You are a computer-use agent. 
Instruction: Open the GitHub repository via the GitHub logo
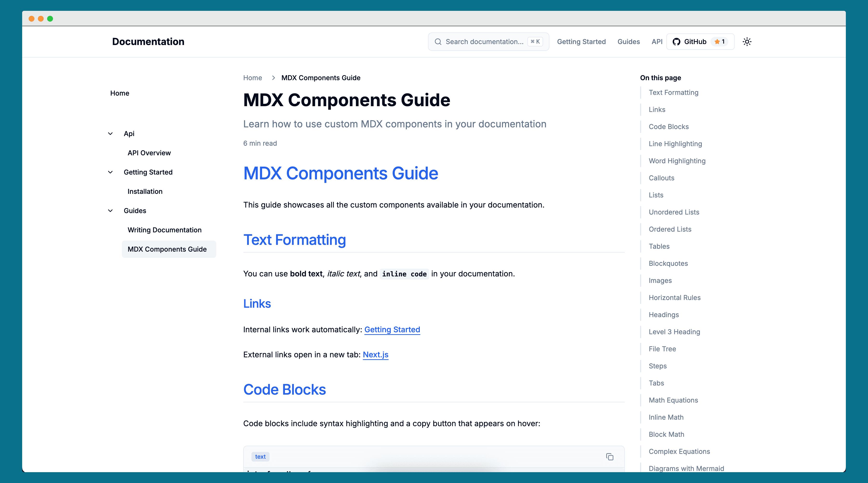pyautogui.click(x=676, y=41)
